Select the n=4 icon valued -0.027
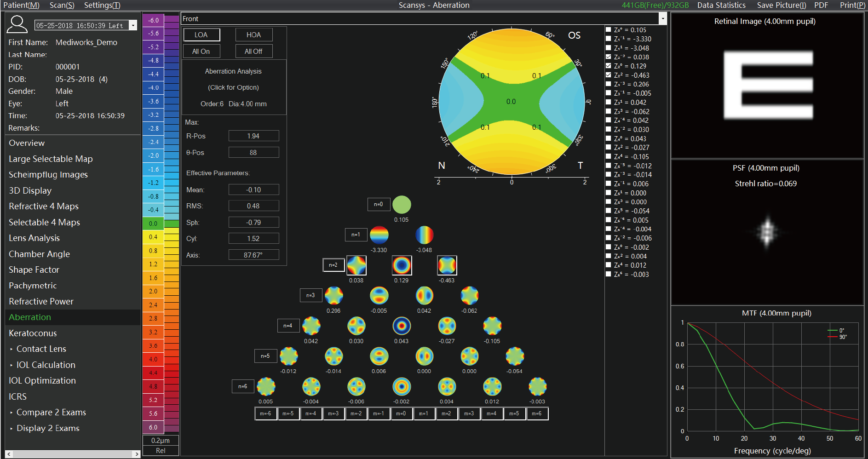This screenshot has width=868, height=459. [x=447, y=326]
